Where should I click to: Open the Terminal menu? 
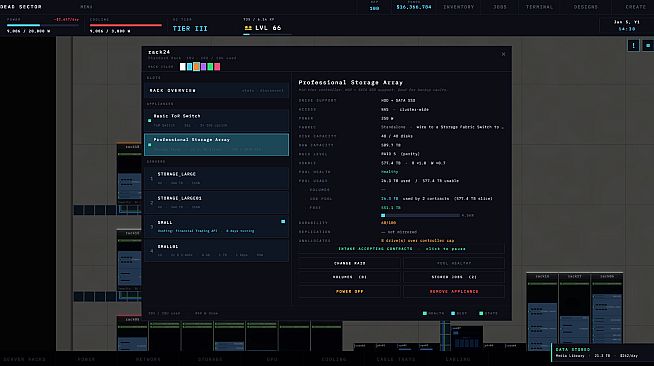click(x=539, y=7)
